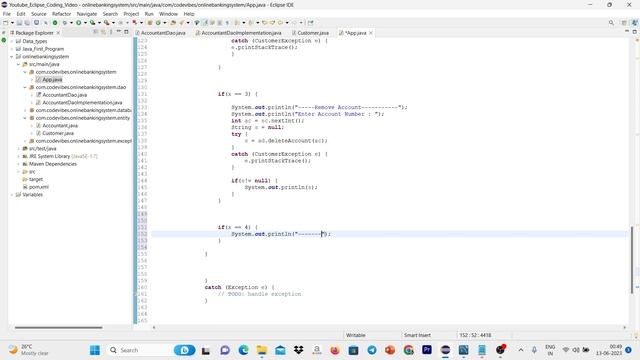Toggle Link with Editor in Package Explorer
The height and width of the screenshot is (360, 640).
(x=103, y=32)
